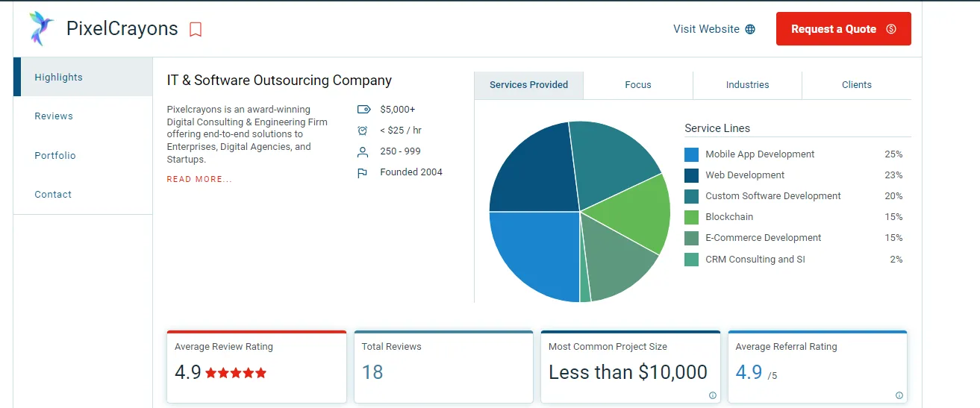The width and height of the screenshot is (980, 408).
Task: Select Highlights in the sidebar
Action: click(83, 77)
